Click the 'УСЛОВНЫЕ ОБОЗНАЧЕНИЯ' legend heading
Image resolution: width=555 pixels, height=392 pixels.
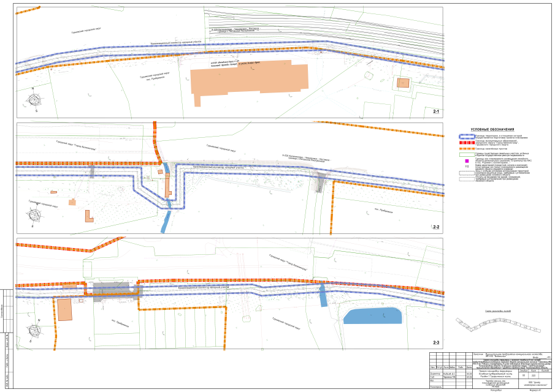[492, 130]
